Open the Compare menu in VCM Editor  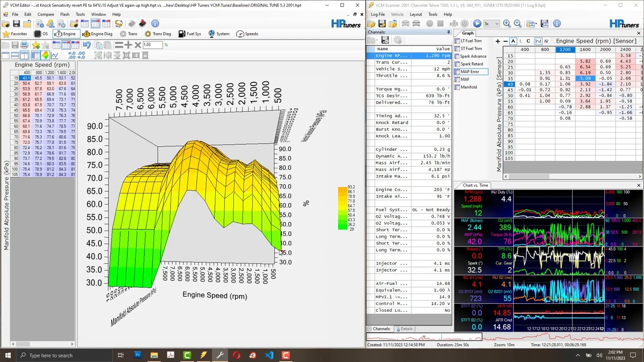[45, 14]
